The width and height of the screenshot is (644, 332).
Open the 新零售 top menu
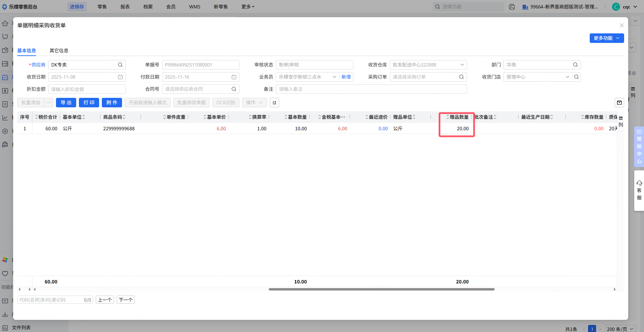[221, 7]
